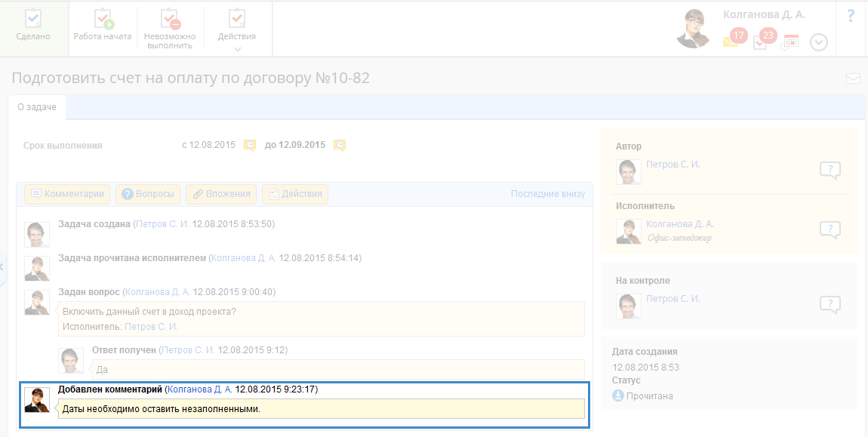Click envelope icon beside task title
This screenshot has width=868, height=437.
click(853, 79)
